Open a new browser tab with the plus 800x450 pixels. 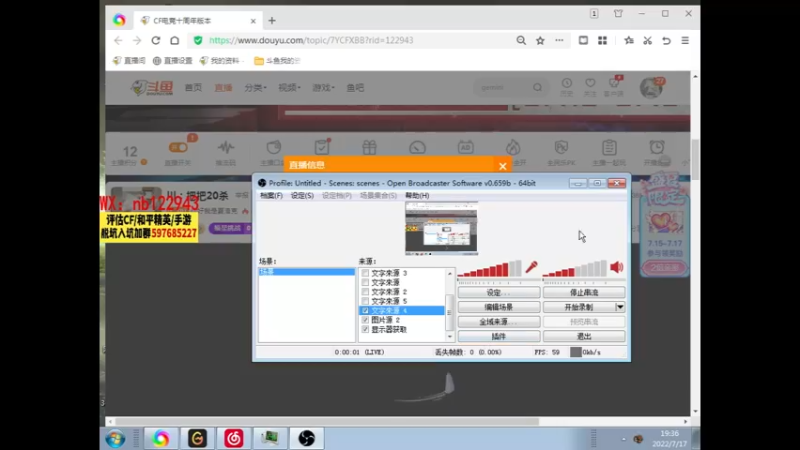click(x=272, y=21)
